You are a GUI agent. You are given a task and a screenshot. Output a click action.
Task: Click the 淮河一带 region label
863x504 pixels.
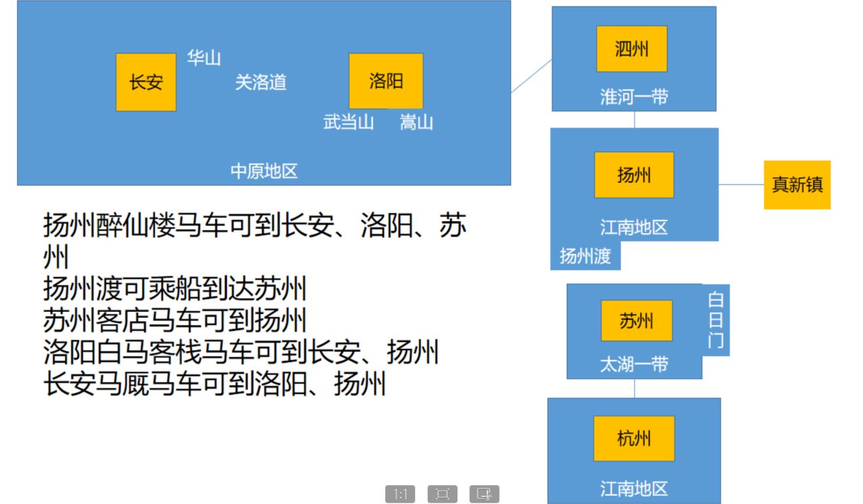point(634,97)
